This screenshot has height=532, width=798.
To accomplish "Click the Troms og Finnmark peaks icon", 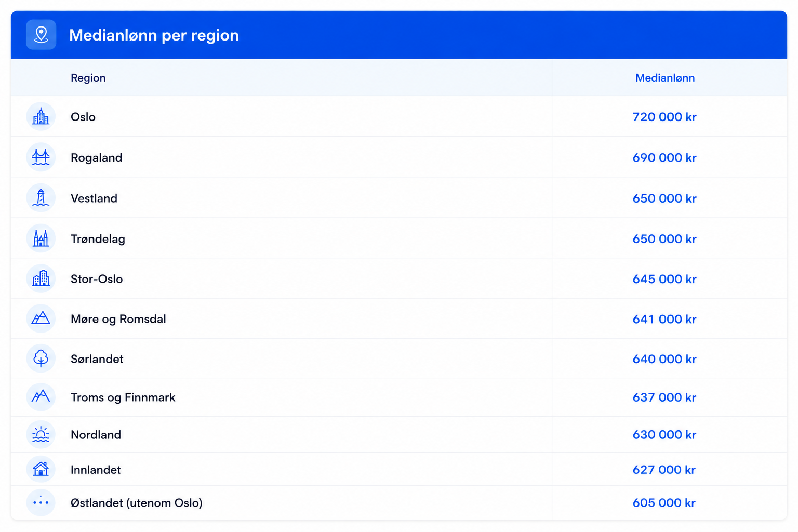I will click(41, 397).
